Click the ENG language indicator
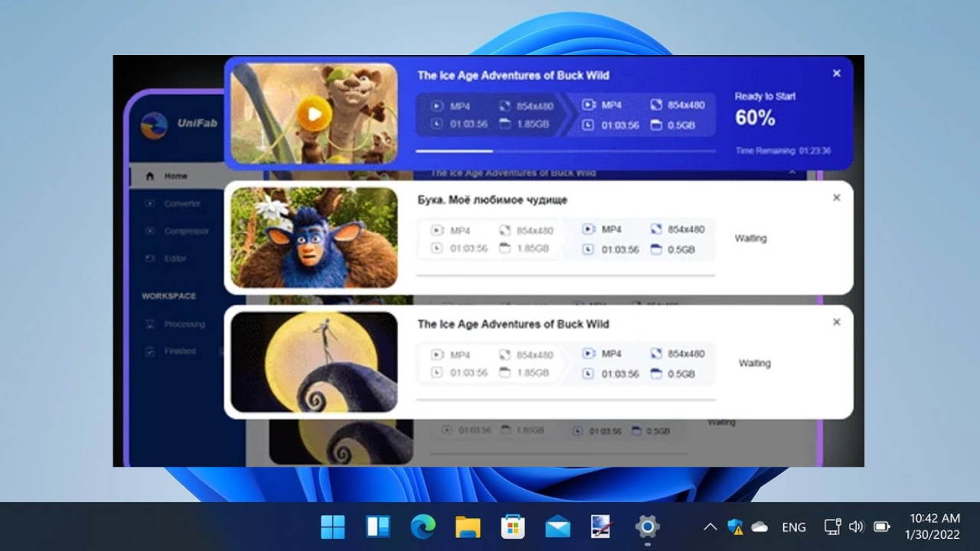Screen dimensions: 980x551 794,527
